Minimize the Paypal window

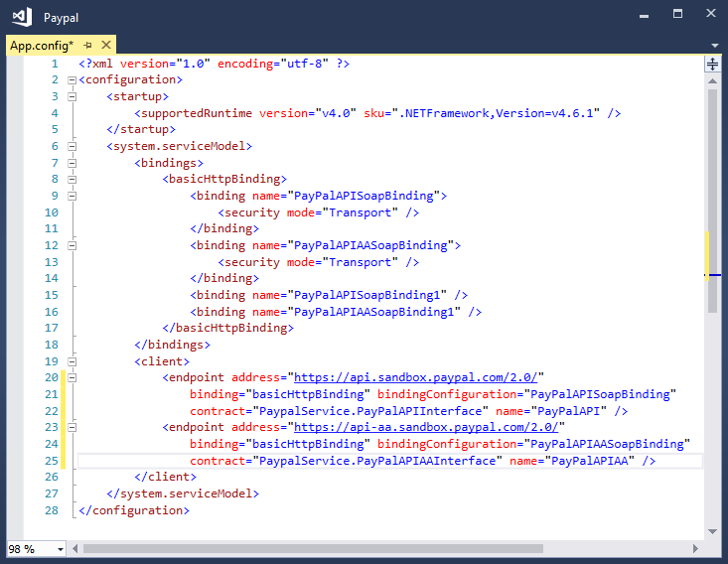(649, 14)
